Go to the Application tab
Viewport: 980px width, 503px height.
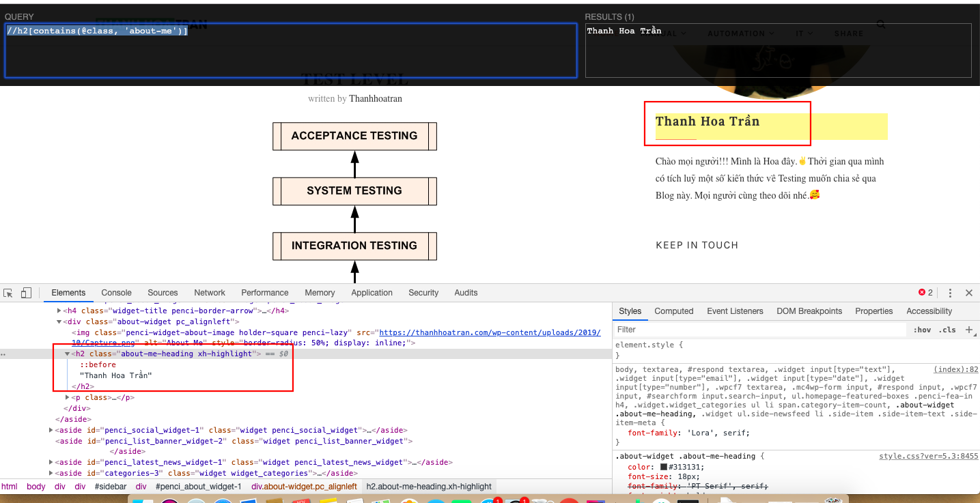372,293
